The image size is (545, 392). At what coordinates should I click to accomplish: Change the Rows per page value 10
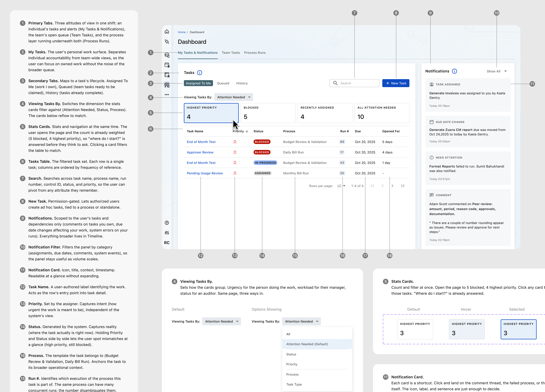coord(341,186)
